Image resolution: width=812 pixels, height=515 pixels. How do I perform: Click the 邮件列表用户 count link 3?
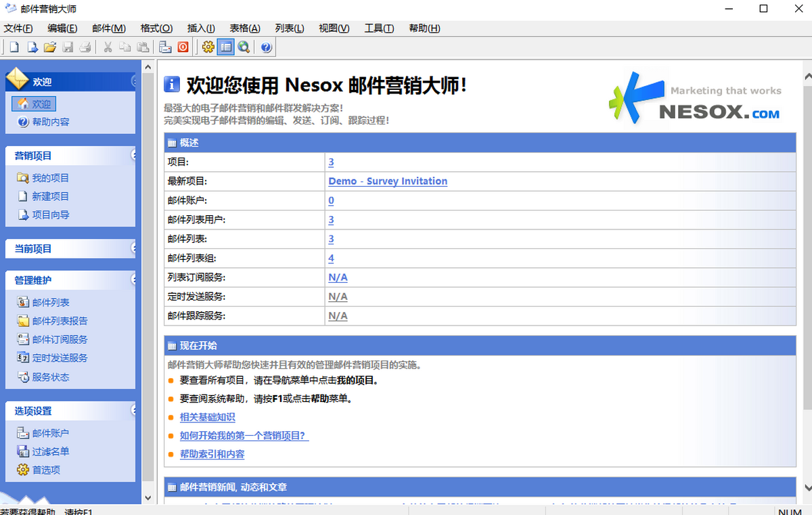coord(332,220)
